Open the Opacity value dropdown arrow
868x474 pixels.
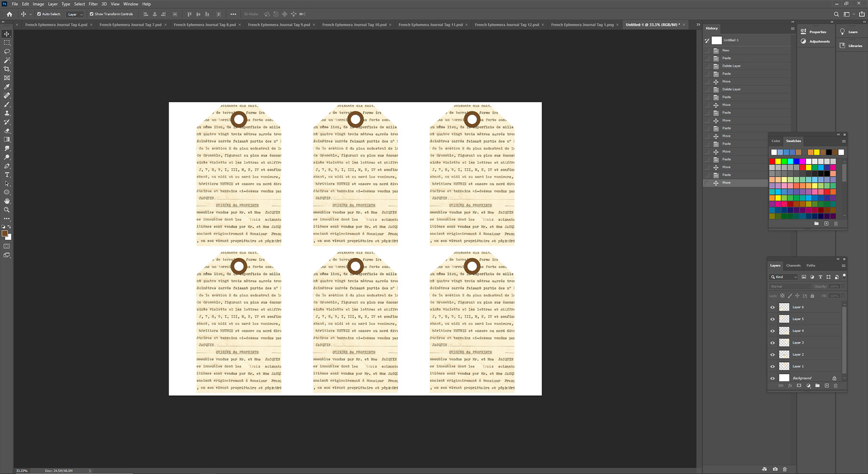(843, 286)
